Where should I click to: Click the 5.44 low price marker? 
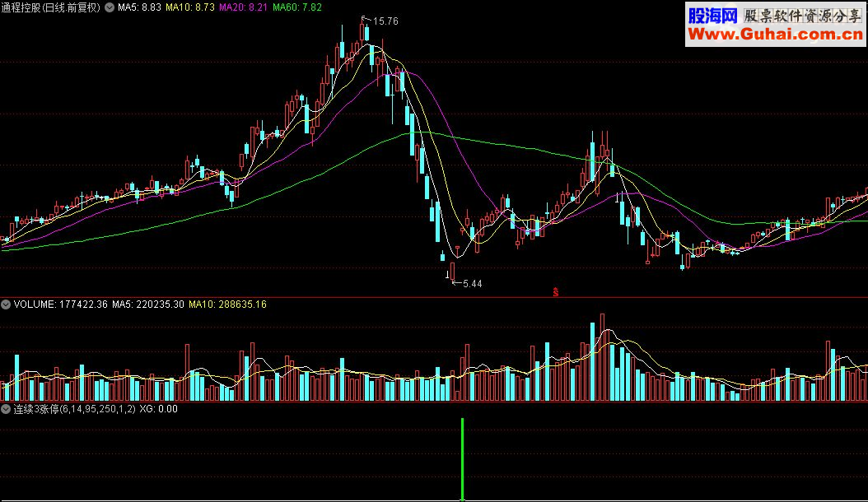coord(472,284)
